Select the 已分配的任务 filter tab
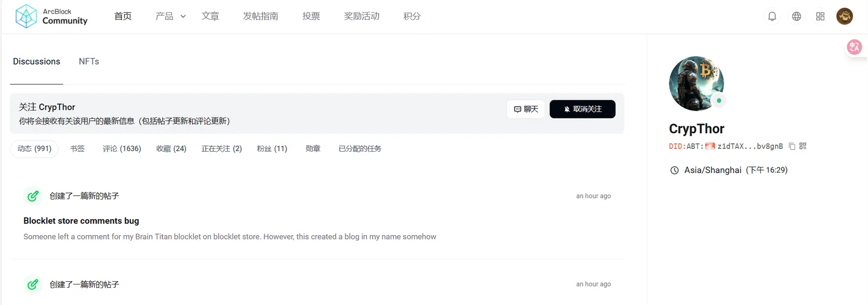This screenshot has width=868, height=305. coord(360,148)
